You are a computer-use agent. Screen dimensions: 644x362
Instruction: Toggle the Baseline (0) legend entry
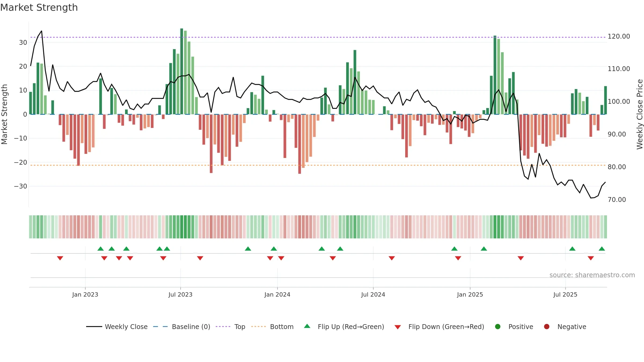pyautogui.click(x=182, y=327)
